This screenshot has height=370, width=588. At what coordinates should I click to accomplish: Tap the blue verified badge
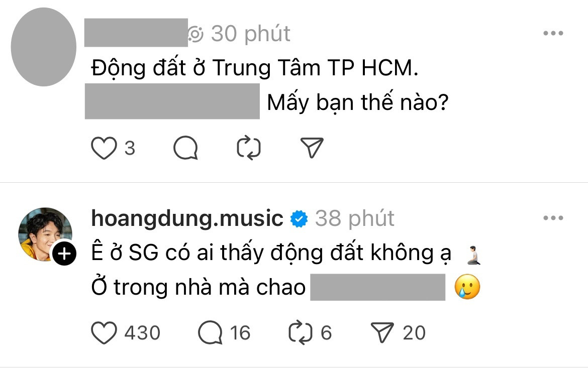point(299,219)
